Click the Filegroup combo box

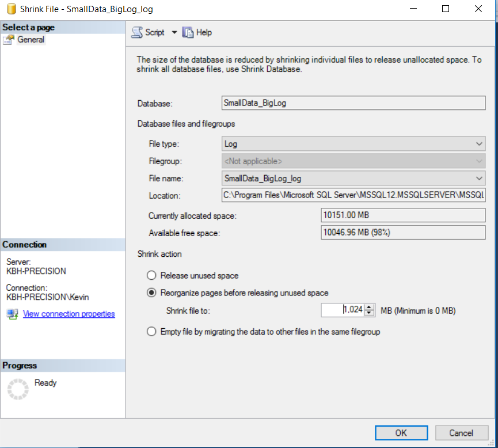352,161
